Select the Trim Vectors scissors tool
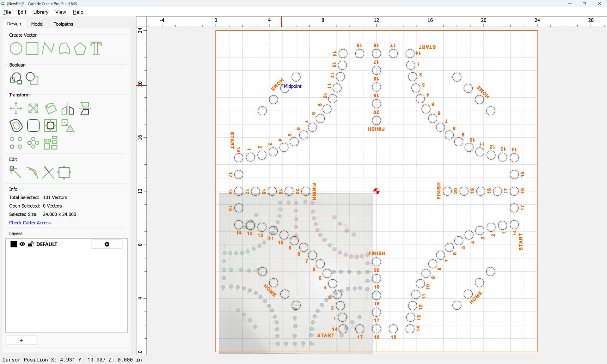 click(x=48, y=173)
